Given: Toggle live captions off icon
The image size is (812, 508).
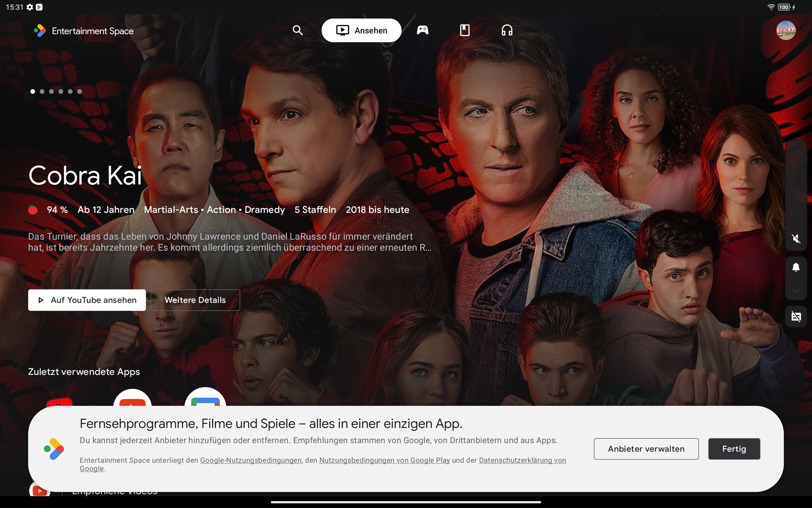Looking at the screenshot, I should 796,316.
